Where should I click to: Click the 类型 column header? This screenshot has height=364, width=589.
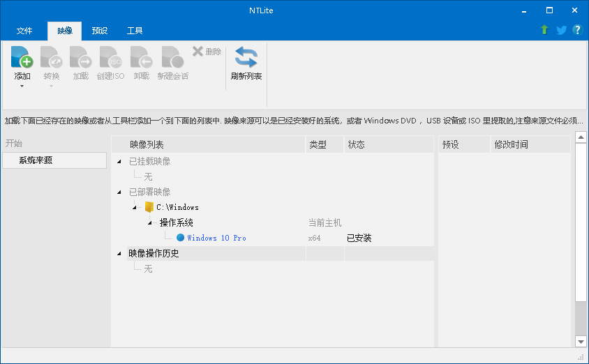click(325, 144)
